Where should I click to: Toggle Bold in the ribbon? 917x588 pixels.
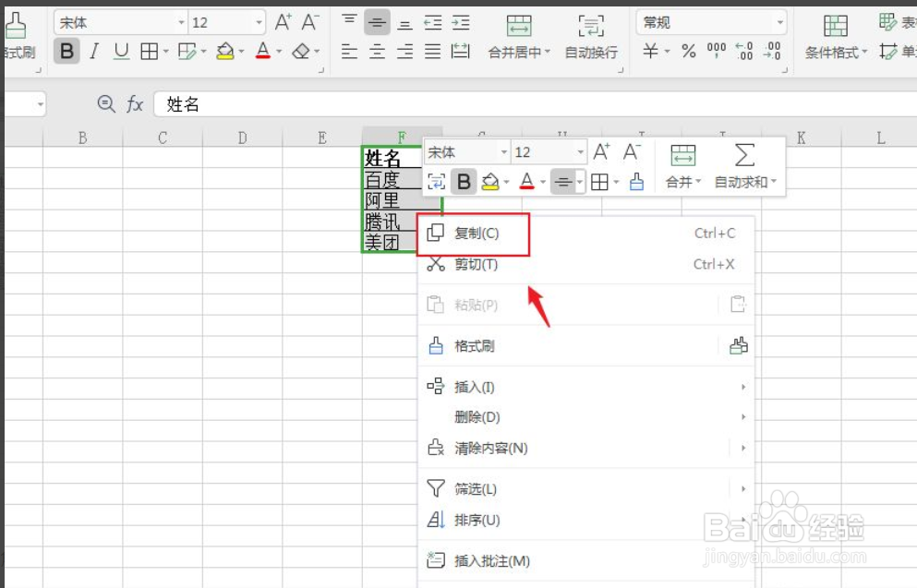[x=66, y=52]
